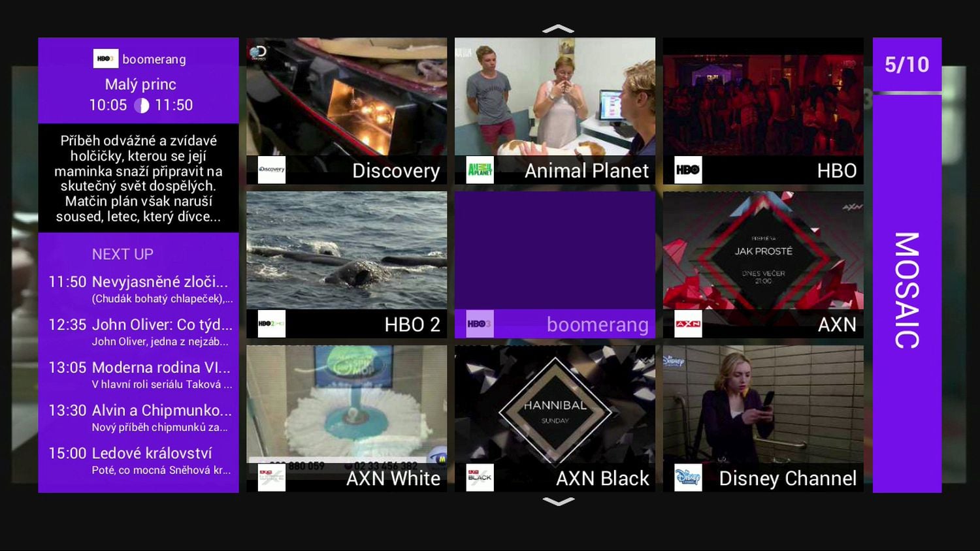The image size is (980, 551).
Task: Select the 12:35 John Oliver: Co týd... entry
Action: click(x=139, y=332)
